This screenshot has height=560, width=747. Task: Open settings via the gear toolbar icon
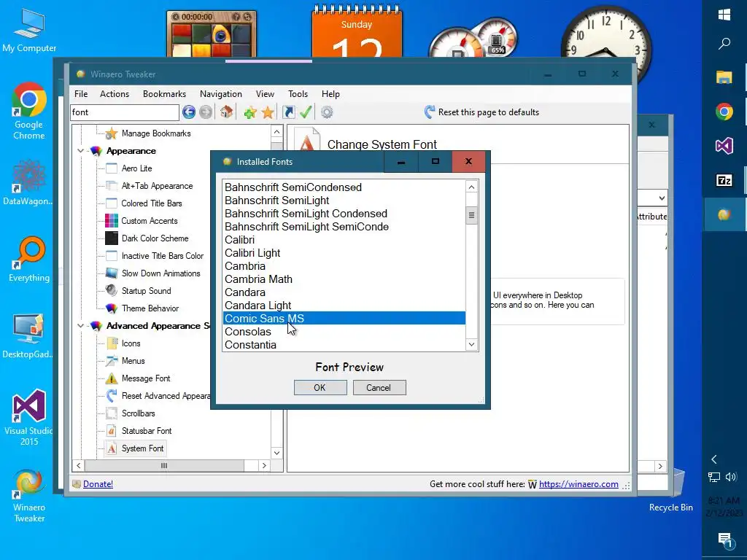coord(327,112)
